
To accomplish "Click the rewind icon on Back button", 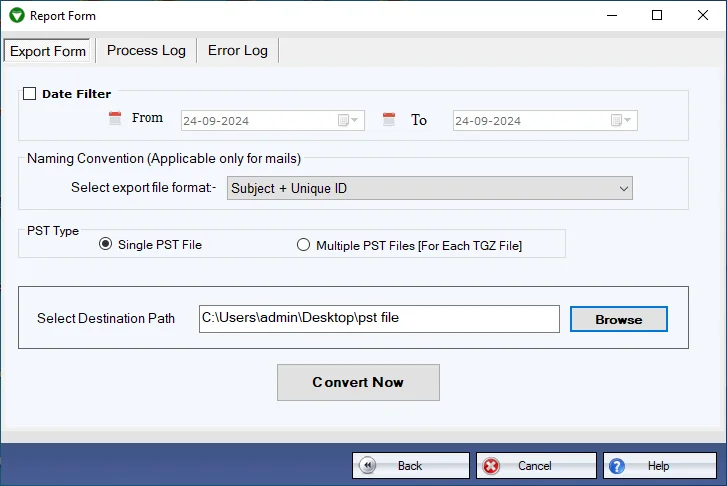I will point(368,465).
